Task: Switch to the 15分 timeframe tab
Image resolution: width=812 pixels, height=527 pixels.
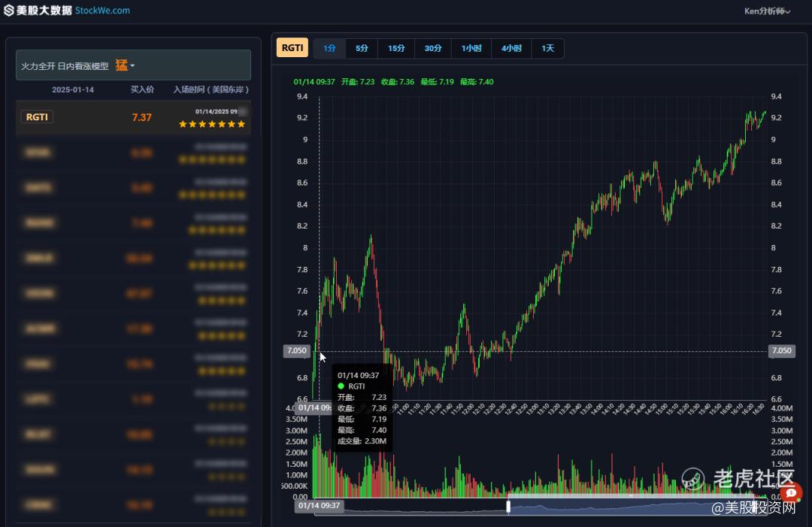Action: click(x=396, y=48)
